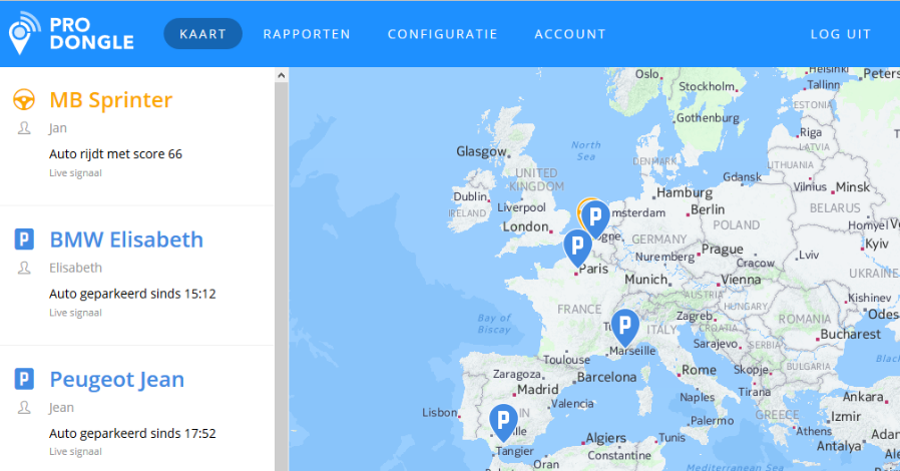Log out via Log Uit
Viewport: 900px width, 471px height.
point(840,34)
